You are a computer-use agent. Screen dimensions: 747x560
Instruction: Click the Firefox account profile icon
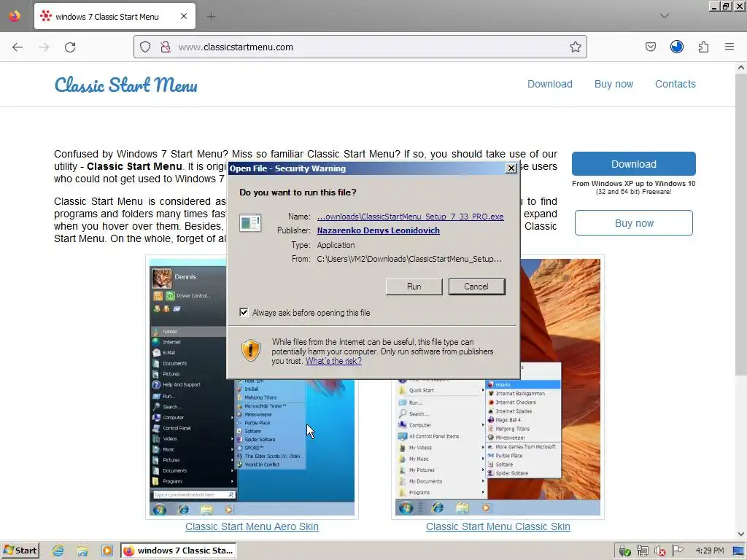(x=676, y=47)
